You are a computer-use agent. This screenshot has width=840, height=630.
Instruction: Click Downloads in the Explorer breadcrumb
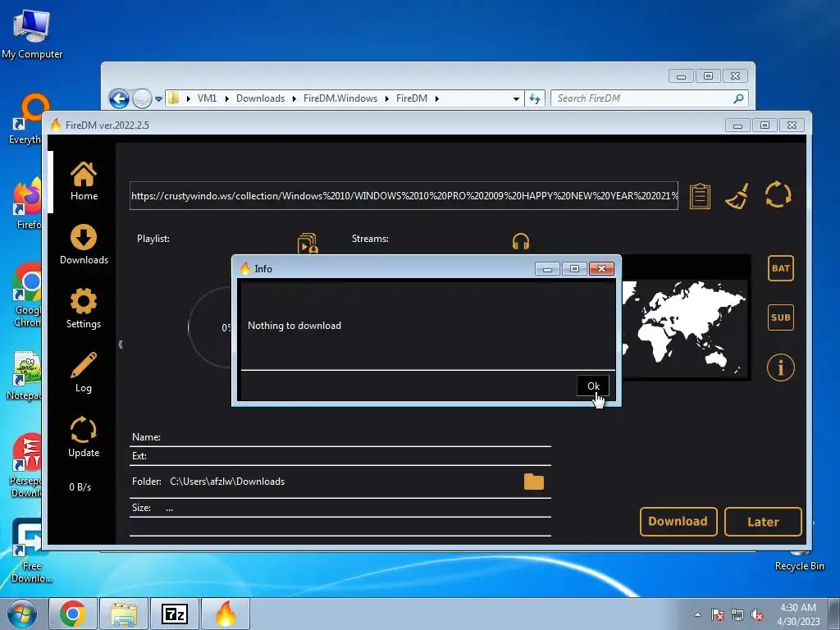[x=260, y=98]
